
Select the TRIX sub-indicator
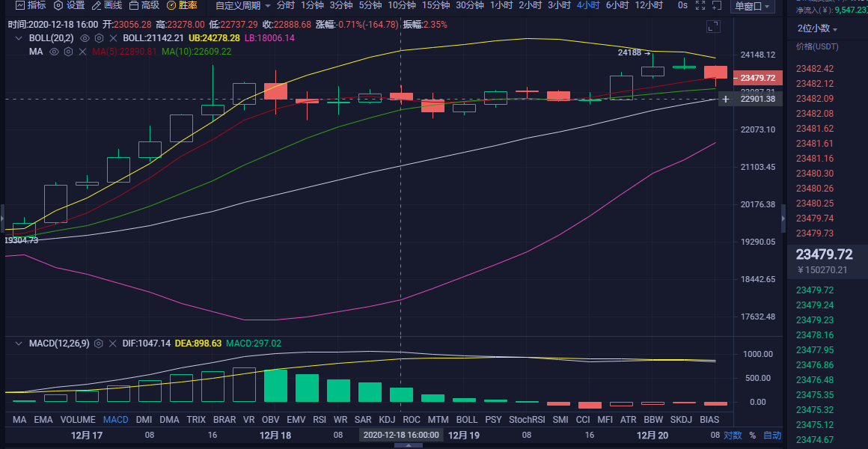click(197, 420)
